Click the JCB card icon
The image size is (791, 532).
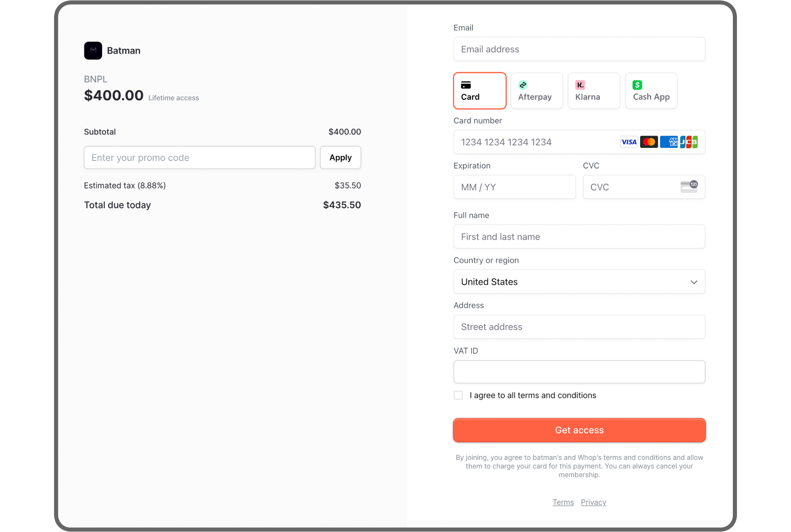[689, 142]
